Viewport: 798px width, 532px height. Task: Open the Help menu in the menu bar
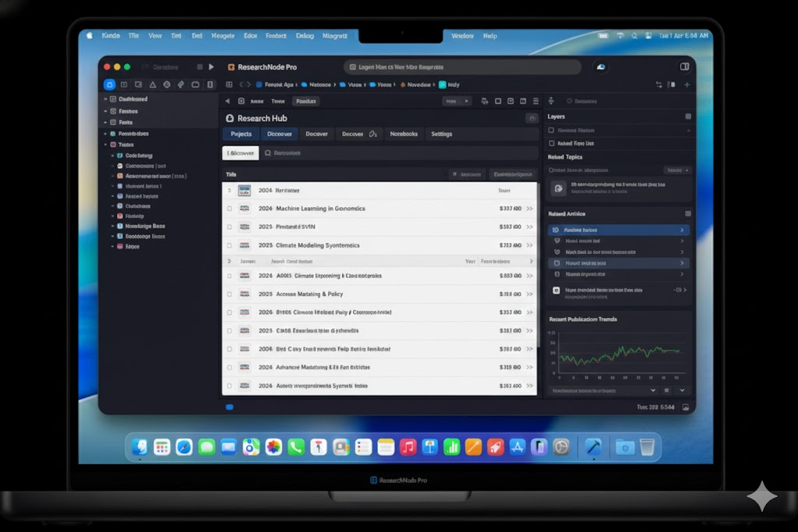click(490, 36)
